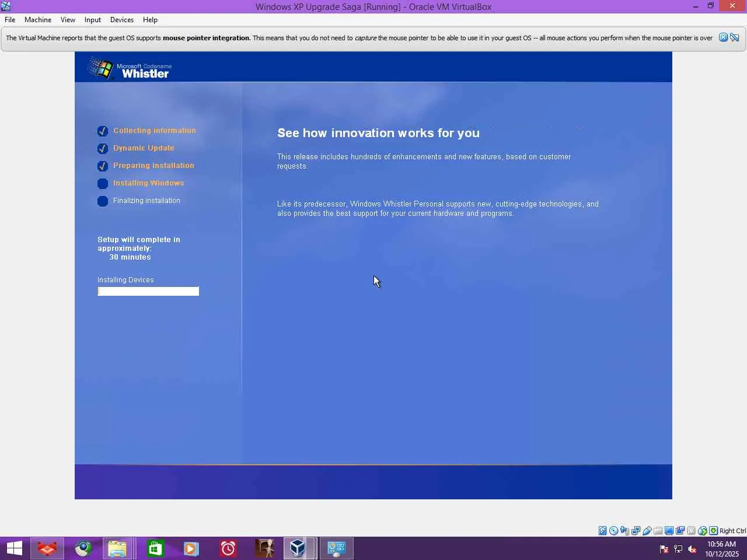
Task: Click the recording indicator icon
Action: click(x=680, y=531)
